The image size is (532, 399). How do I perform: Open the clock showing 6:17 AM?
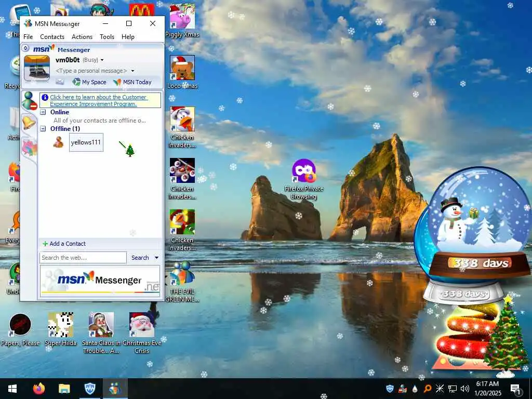tap(487, 389)
